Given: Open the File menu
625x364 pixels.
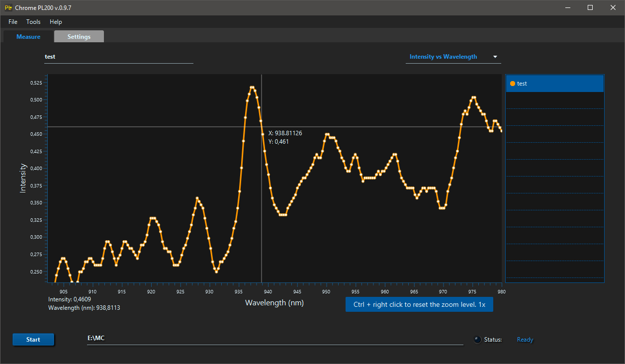Looking at the screenshot, I should pyautogui.click(x=13, y=22).
